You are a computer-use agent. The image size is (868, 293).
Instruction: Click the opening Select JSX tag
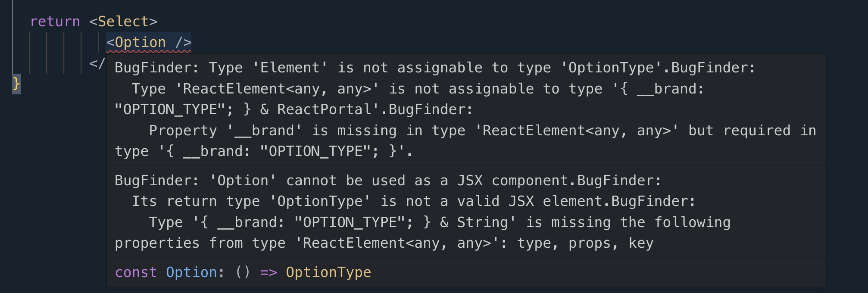[123, 22]
